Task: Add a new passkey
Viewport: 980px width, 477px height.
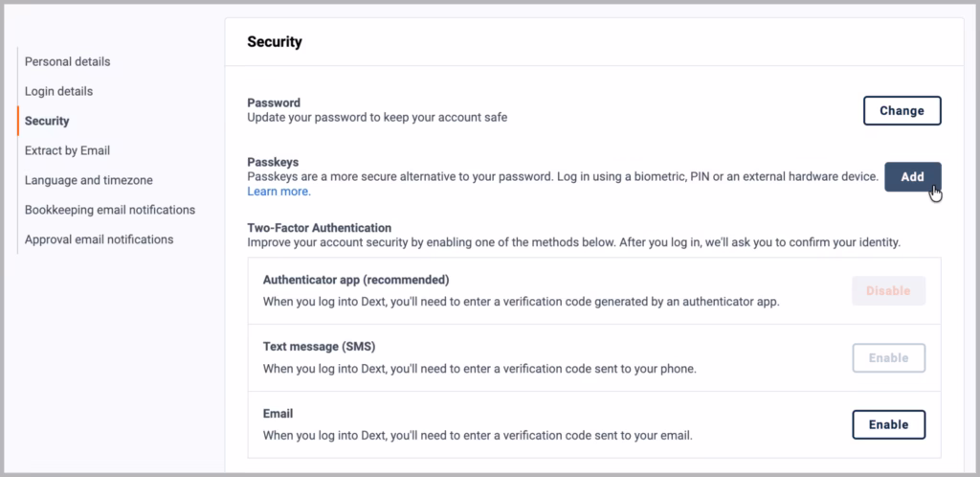Action: pyautogui.click(x=912, y=177)
